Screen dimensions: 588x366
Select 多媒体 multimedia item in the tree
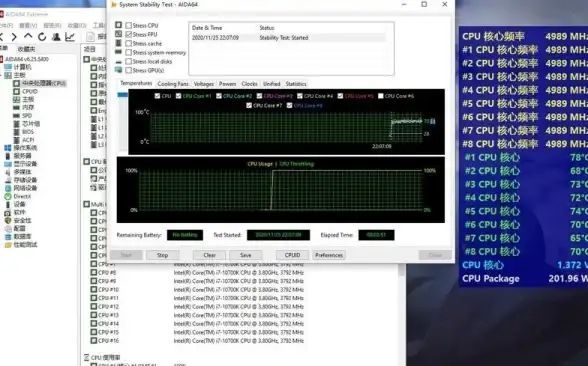point(22,172)
